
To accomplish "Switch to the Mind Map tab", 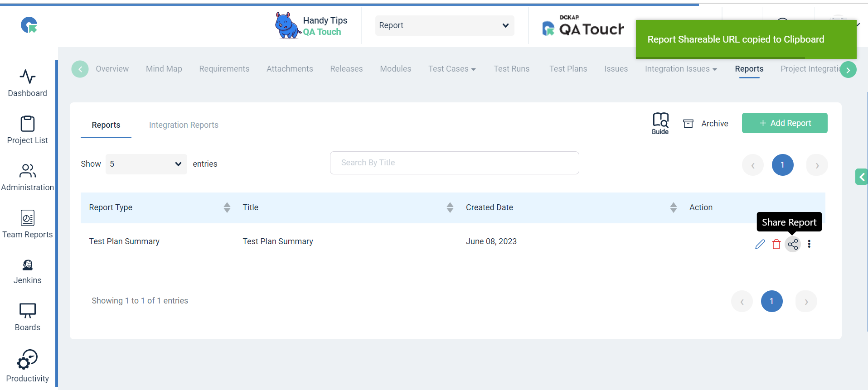I will pos(164,69).
